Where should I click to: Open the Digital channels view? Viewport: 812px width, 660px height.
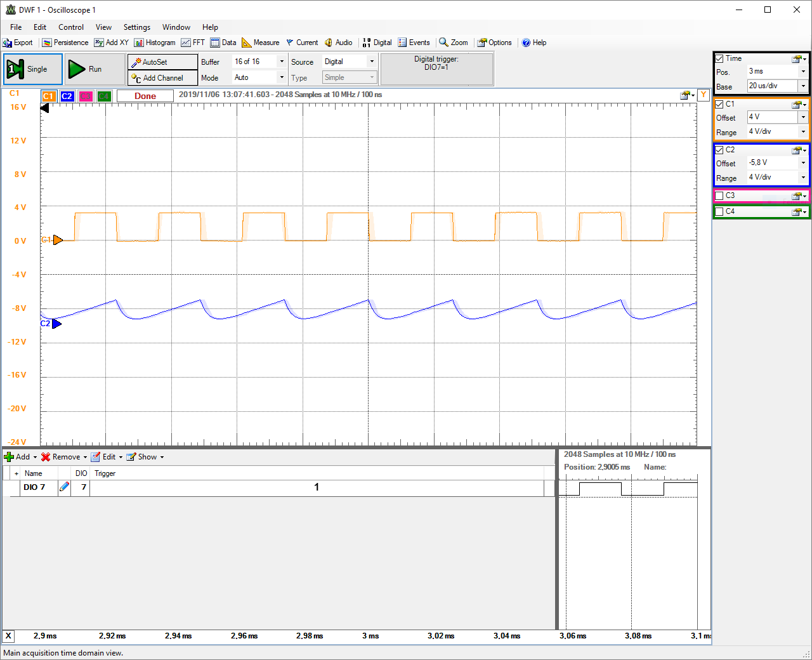377,43
